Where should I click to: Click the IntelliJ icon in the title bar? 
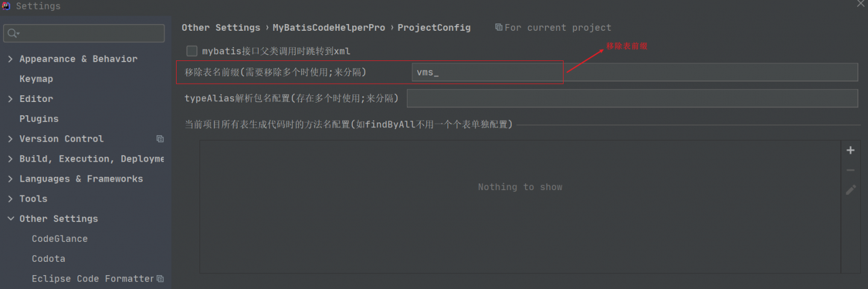click(x=7, y=6)
